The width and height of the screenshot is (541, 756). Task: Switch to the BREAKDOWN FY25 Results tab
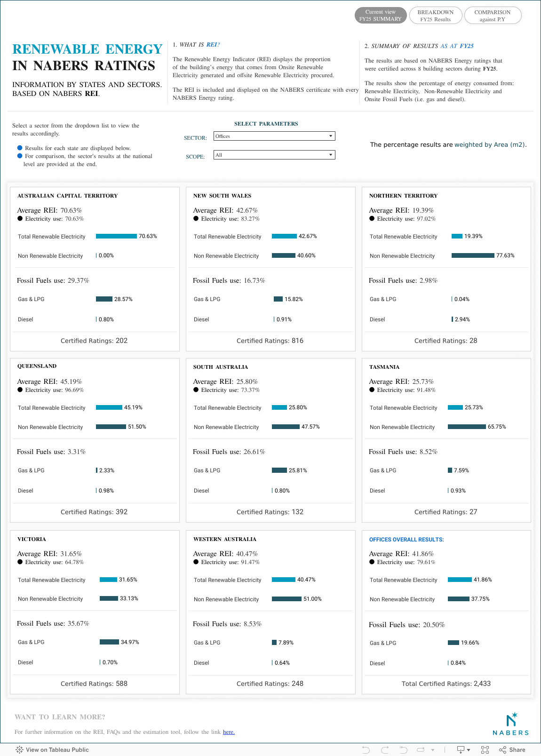pos(436,16)
